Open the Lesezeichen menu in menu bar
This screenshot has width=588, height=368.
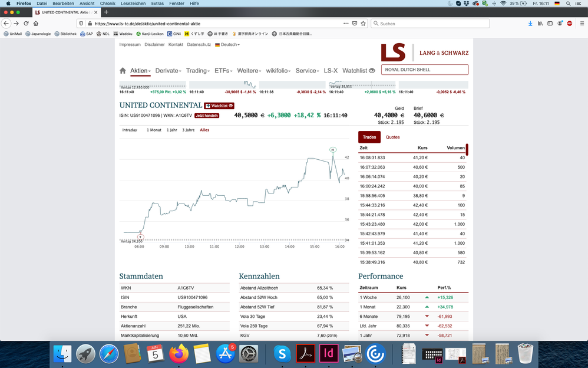tap(134, 4)
